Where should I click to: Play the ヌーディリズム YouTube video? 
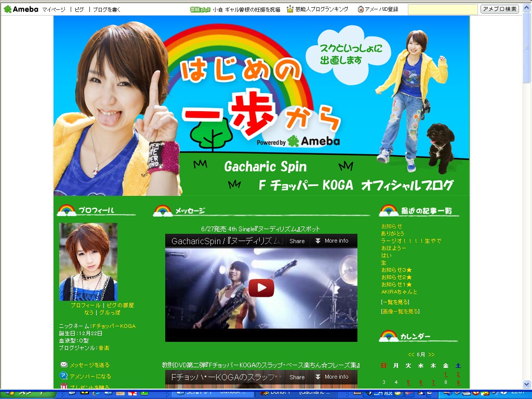pos(261,288)
